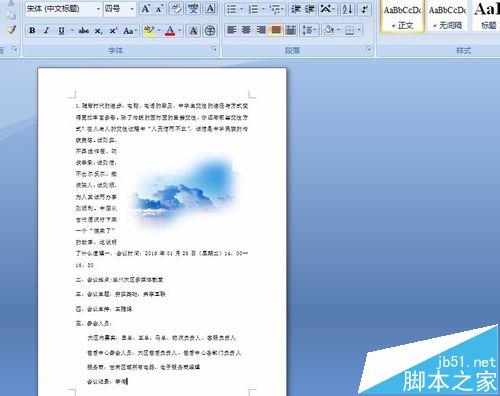Apply a multilevel list
Image resolution: width=500 pixels, height=396 pixels.
275,9
